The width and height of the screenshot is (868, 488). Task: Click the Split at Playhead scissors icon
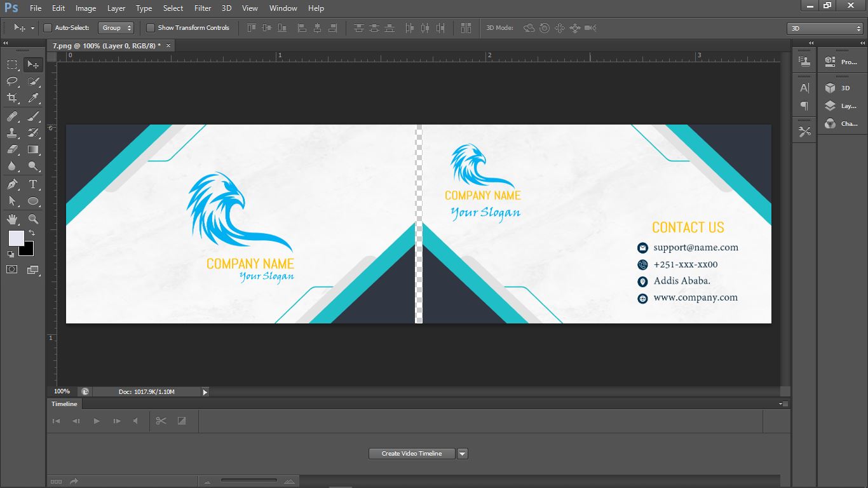point(161,421)
